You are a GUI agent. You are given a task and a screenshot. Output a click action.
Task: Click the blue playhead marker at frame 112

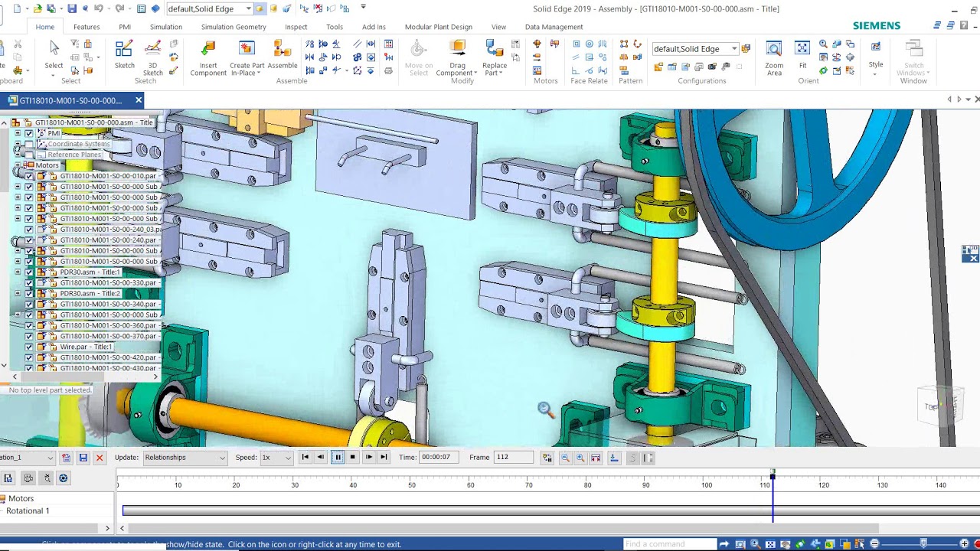pos(773,477)
